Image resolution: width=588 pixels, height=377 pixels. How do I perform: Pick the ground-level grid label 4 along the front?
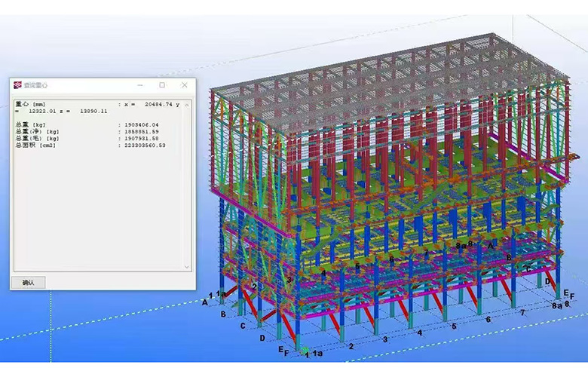pyautogui.click(x=420, y=332)
